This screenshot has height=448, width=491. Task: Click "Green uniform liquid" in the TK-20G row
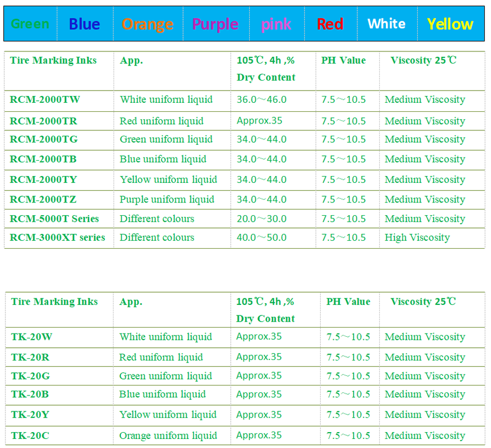pyautogui.click(x=165, y=376)
